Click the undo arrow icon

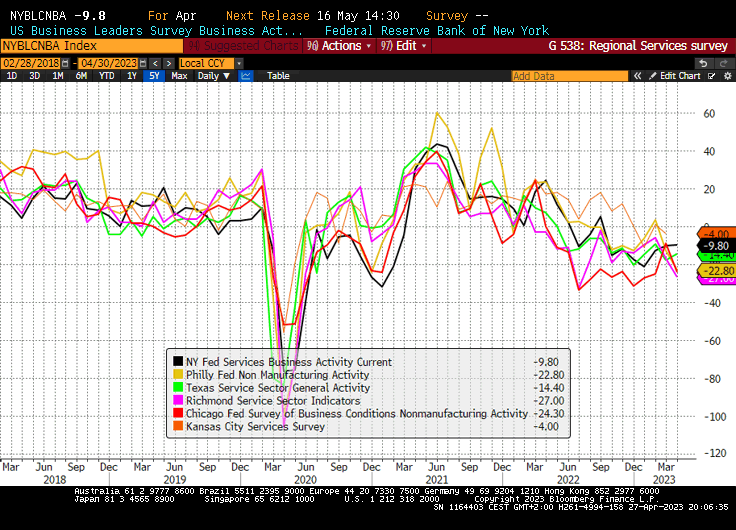click(703, 63)
